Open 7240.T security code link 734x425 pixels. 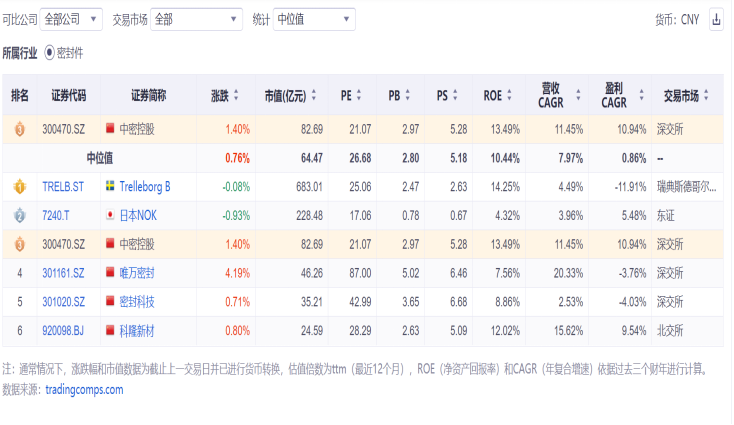[x=56, y=216]
